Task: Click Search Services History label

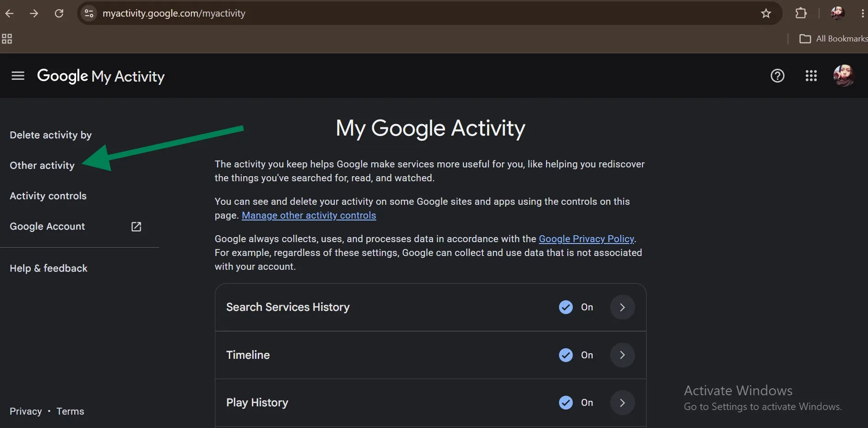Action: click(x=288, y=307)
